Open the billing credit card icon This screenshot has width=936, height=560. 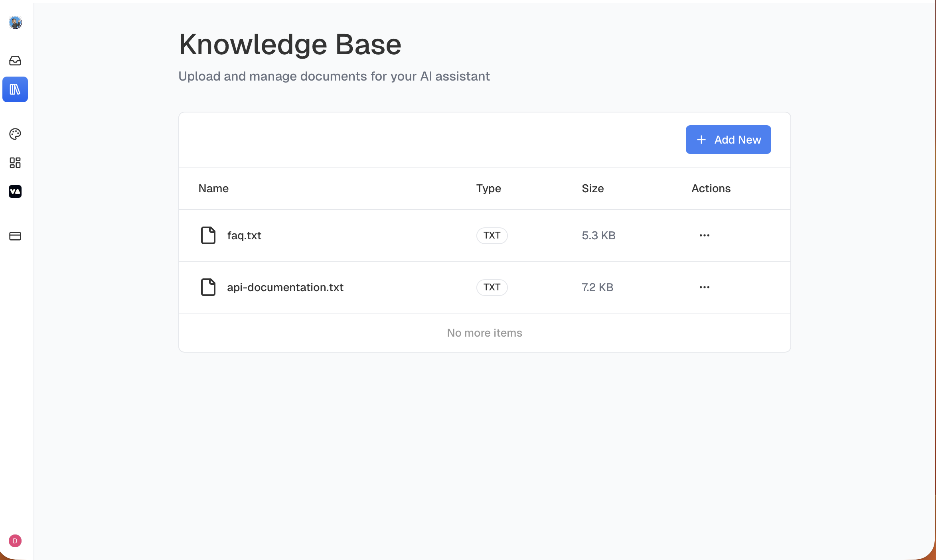click(15, 236)
